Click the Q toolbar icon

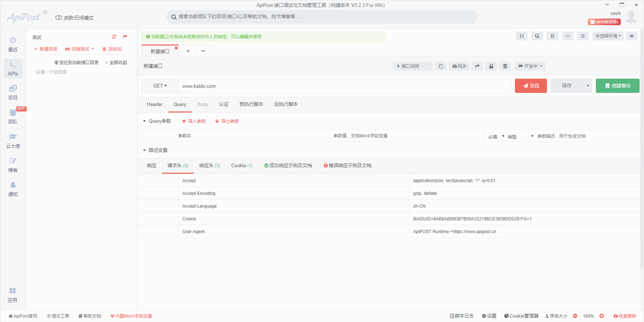coord(537,36)
